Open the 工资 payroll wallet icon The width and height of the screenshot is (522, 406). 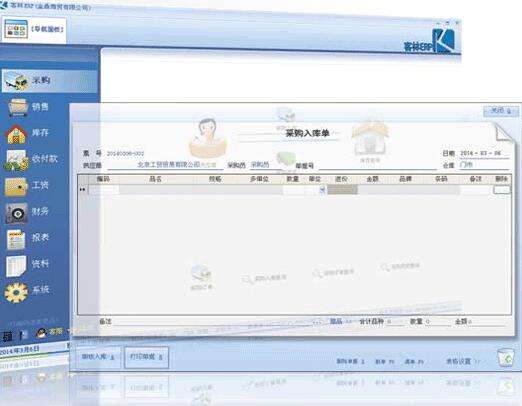[16, 186]
